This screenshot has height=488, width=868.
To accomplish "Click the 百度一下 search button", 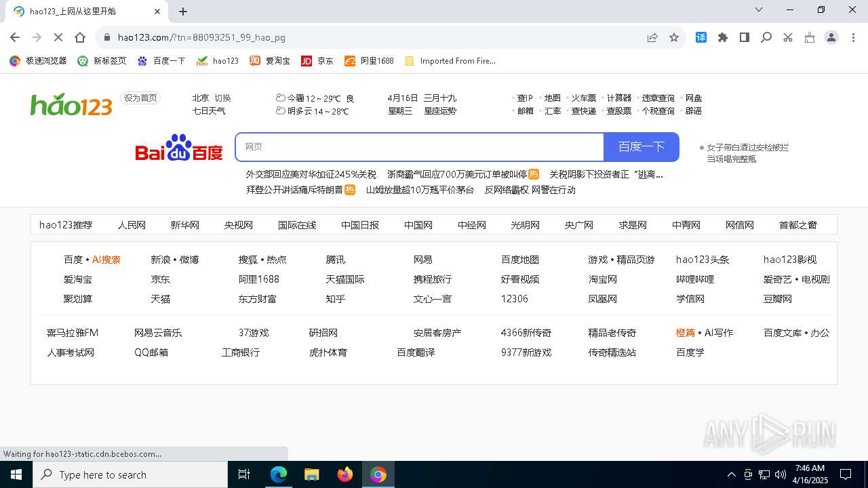I will (x=642, y=147).
